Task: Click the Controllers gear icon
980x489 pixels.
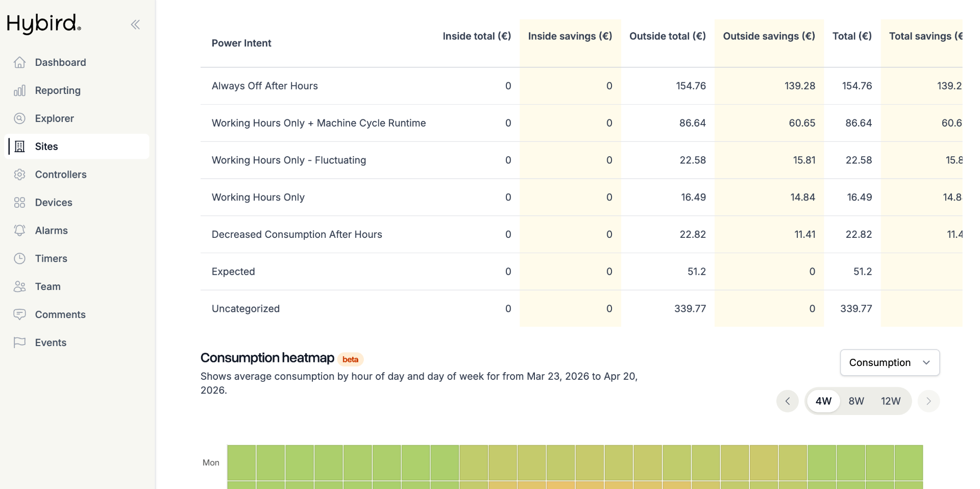Action: [19, 175]
